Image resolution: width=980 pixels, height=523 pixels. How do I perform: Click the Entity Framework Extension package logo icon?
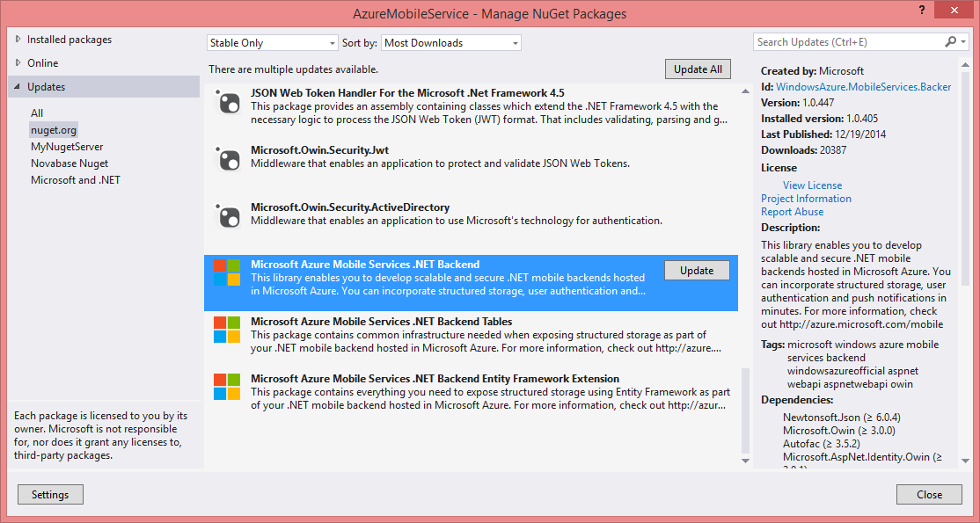click(x=227, y=387)
